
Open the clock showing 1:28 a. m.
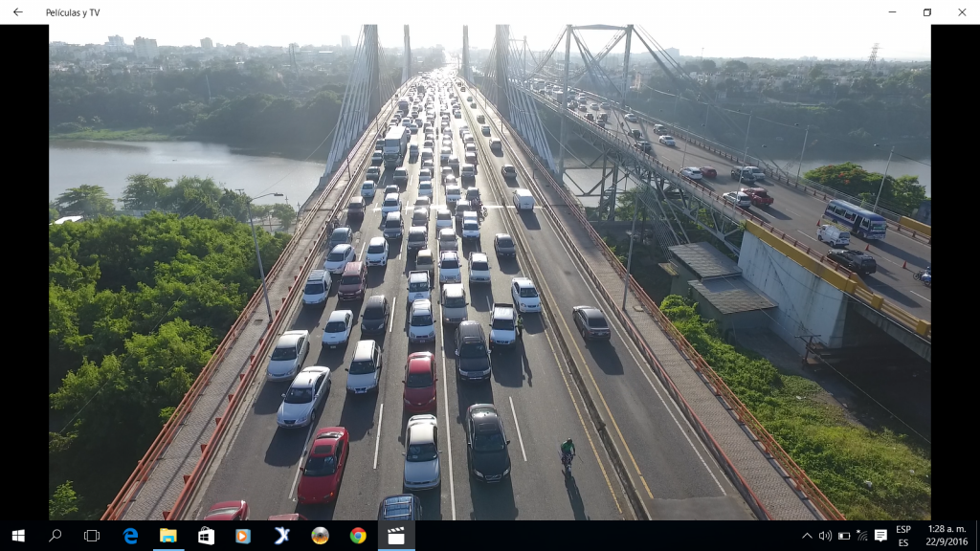click(947, 536)
